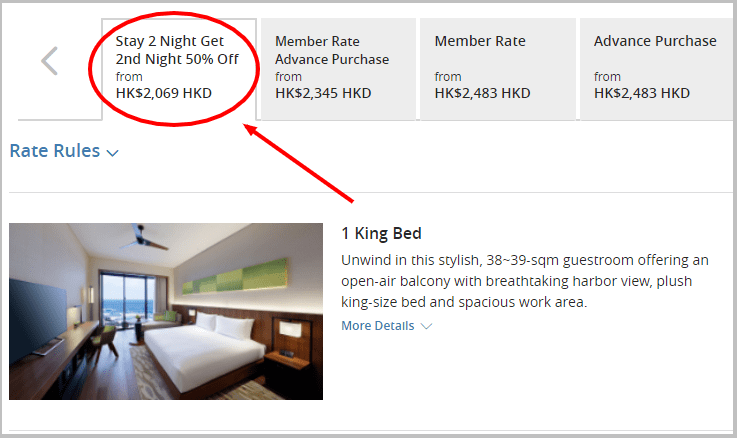This screenshot has width=737, height=439.
Task: Click the HK$2,483 price under Member Rate
Action: pos(482,93)
